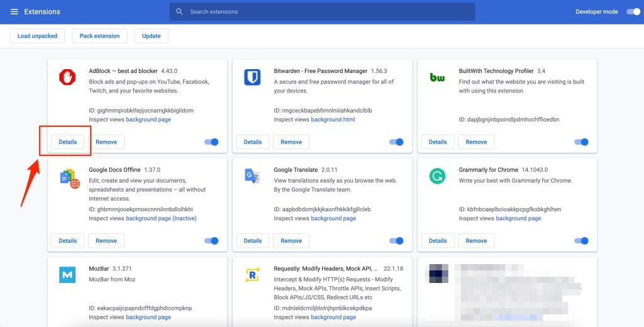Open AdBlock Details

coord(68,141)
